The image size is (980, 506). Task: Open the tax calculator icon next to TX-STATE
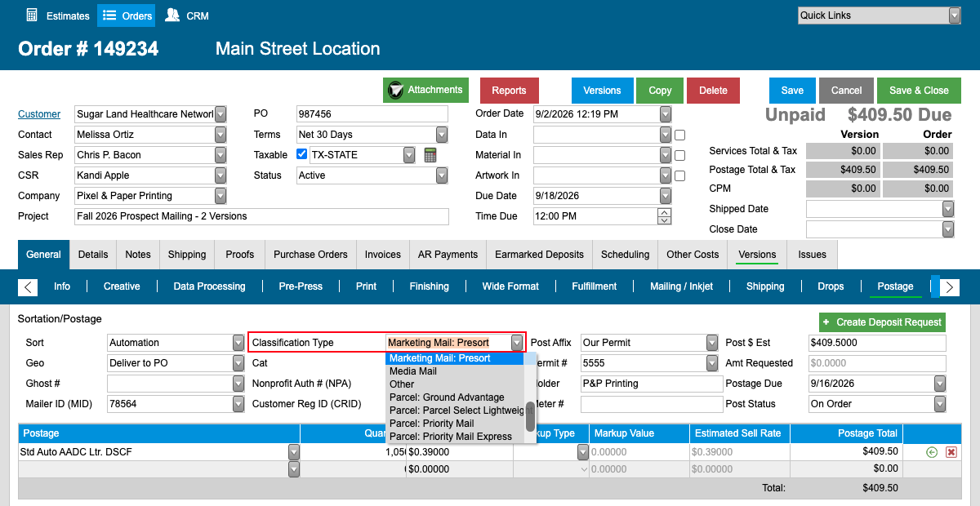430,155
